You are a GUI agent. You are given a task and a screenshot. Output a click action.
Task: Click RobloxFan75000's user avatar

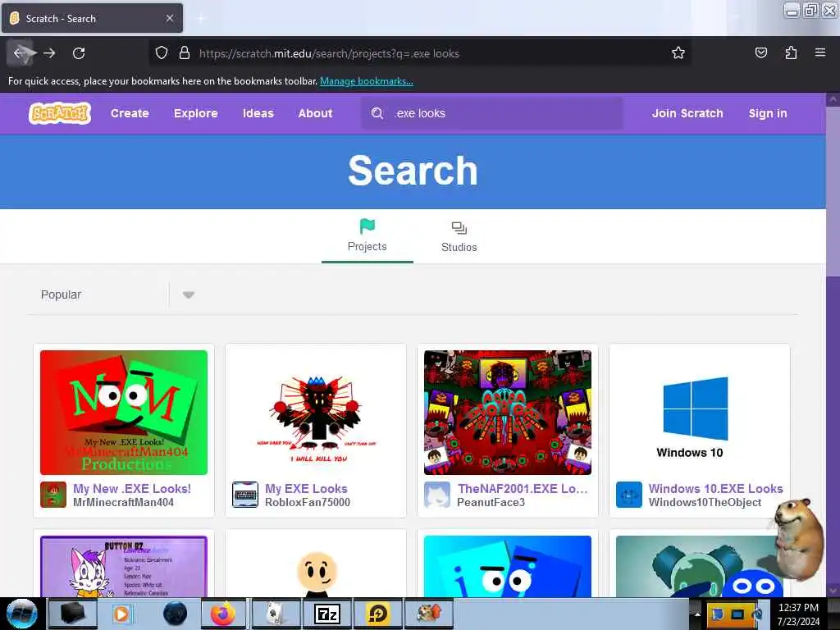(x=244, y=494)
